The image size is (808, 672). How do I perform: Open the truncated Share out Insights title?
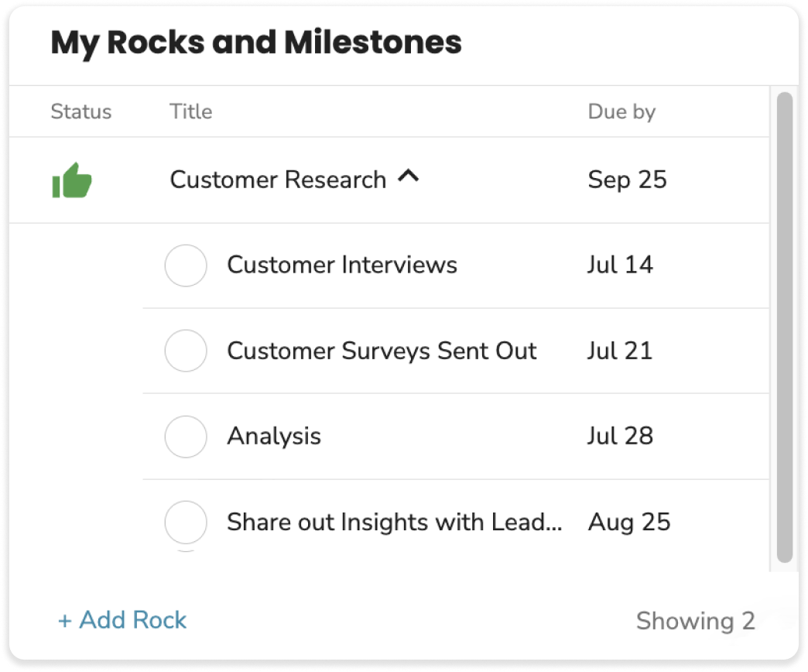(394, 522)
